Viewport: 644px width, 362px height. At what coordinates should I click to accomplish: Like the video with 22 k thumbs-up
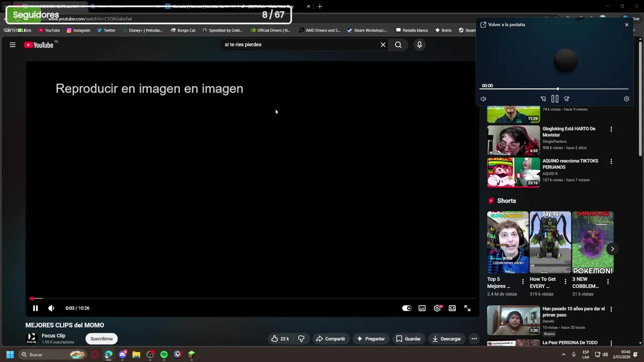pos(280,339)
